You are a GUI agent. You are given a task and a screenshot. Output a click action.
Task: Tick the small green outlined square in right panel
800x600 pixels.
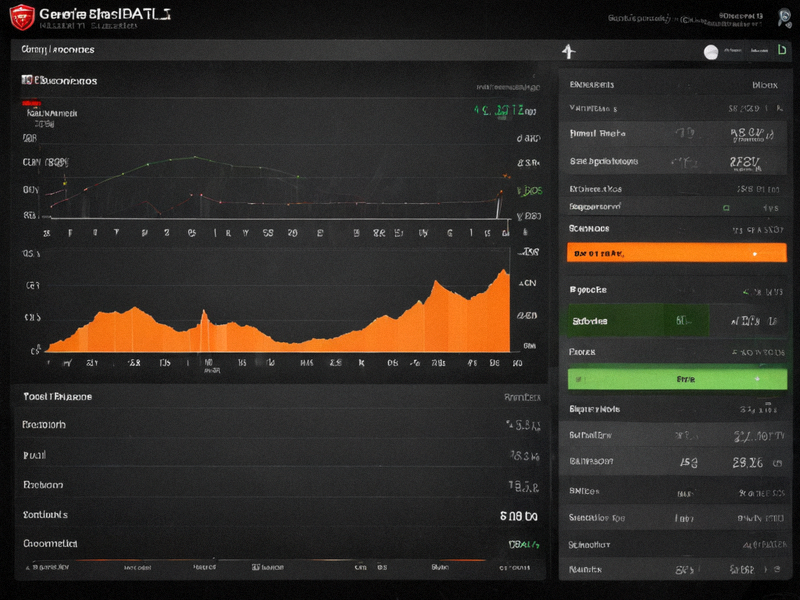[726, 208]
